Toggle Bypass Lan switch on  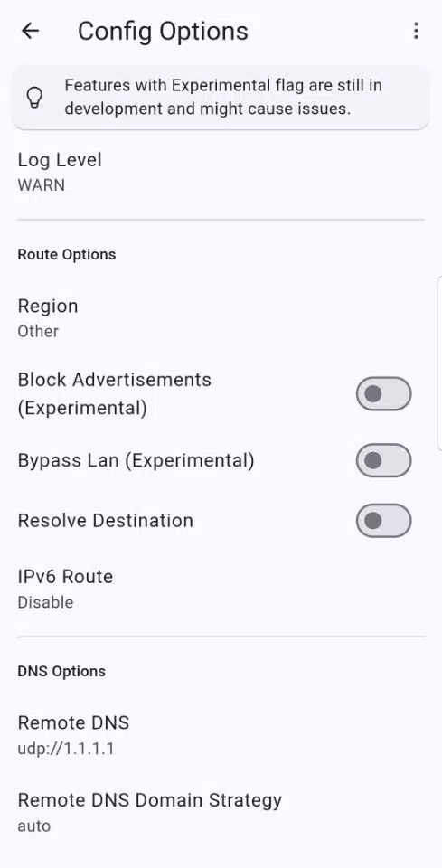click(x=383, y=460)
